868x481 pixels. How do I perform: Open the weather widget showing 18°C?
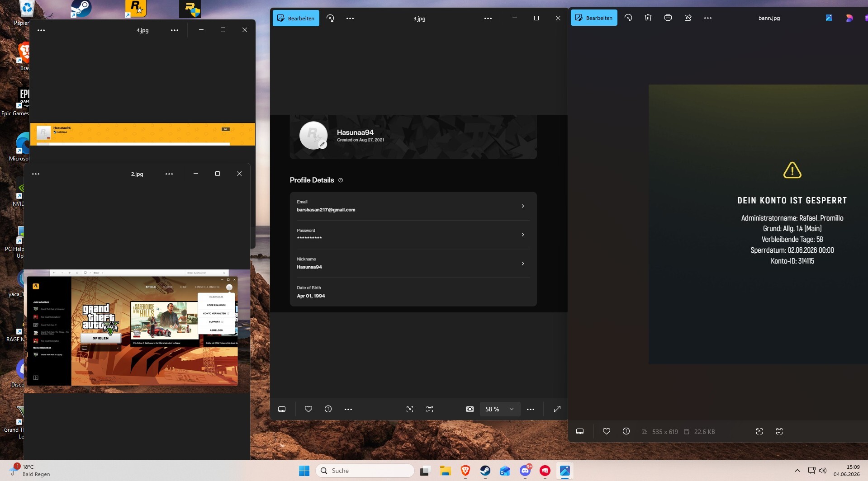pyautogui.click(x=30, y=471)
